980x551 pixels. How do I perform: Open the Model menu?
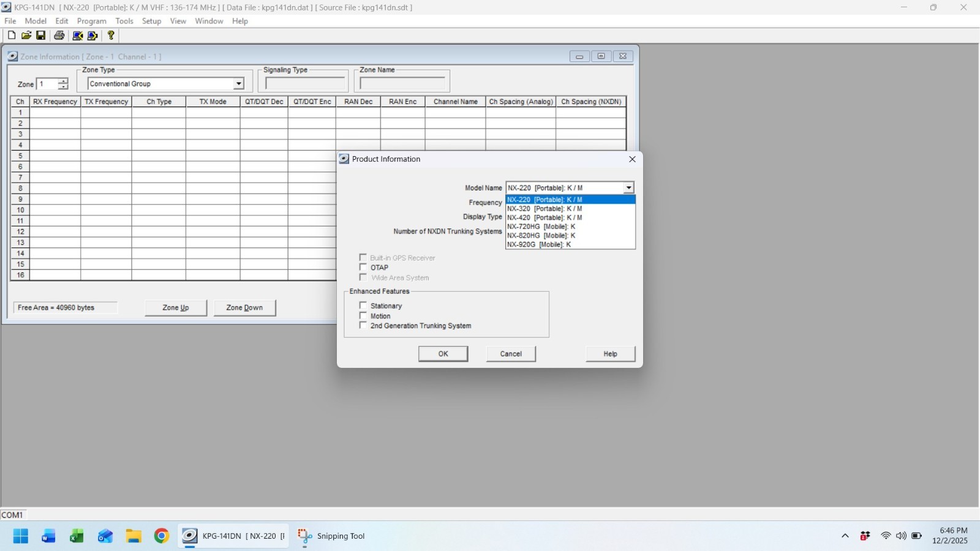36,21
